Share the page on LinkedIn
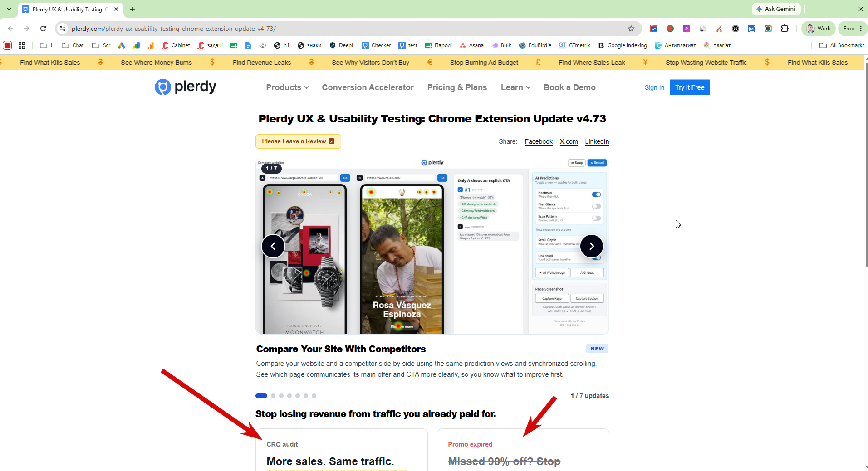Screen dimensions: 868x471 coord(597,141)
